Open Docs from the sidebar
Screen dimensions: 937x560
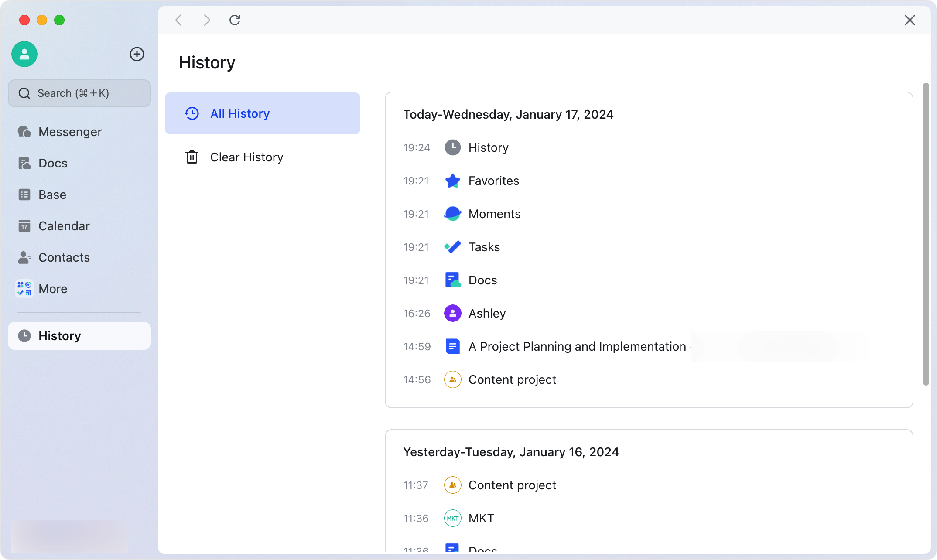[52, 163]
